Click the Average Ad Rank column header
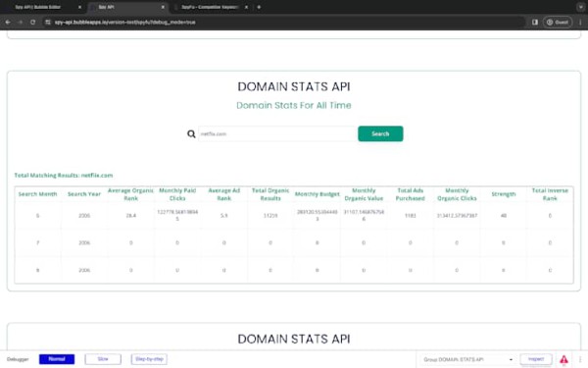The height and width of the screenshot is (368, 588). tap(223, 194)
